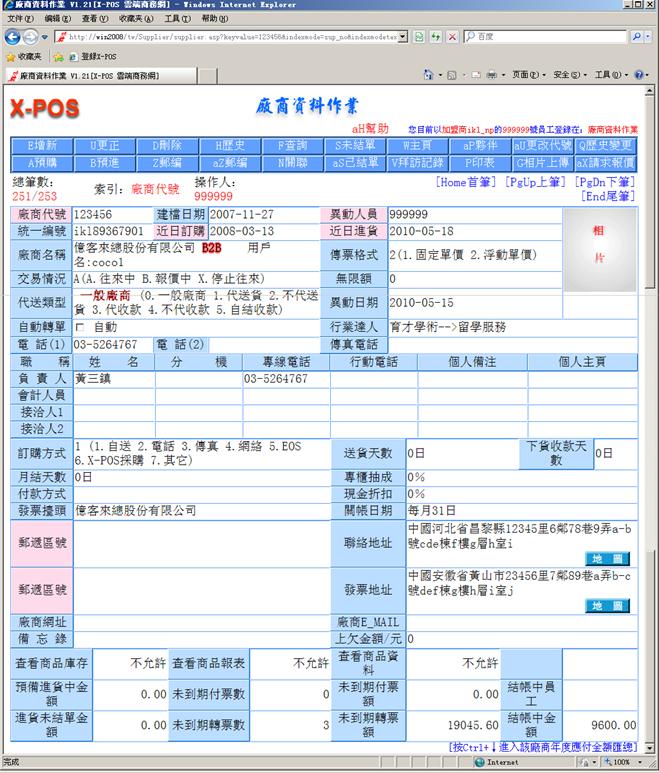Open the 文件(F) menu
659x773 pixels.
pyautogui.click(x=20, y=19)
